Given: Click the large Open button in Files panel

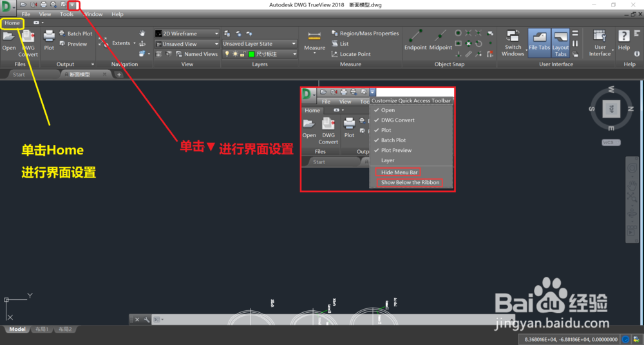Looking at the screenshot, I should [x=8, y=41].
